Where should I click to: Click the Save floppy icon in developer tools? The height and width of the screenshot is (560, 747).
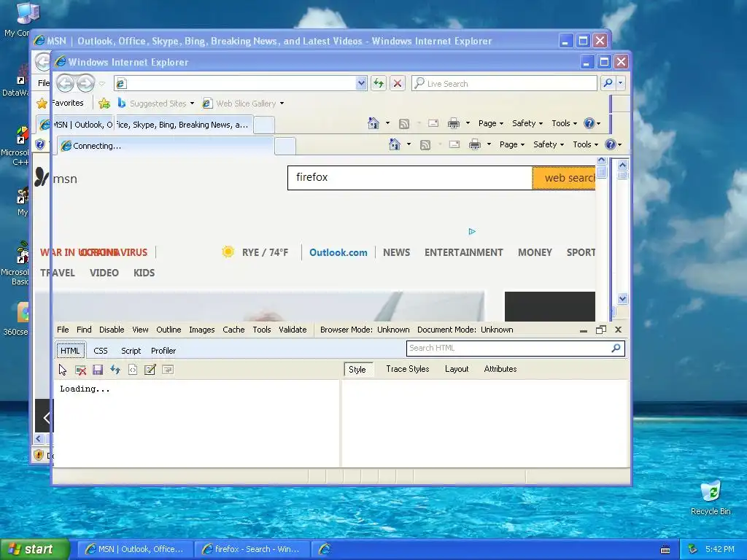click(98, 370)
